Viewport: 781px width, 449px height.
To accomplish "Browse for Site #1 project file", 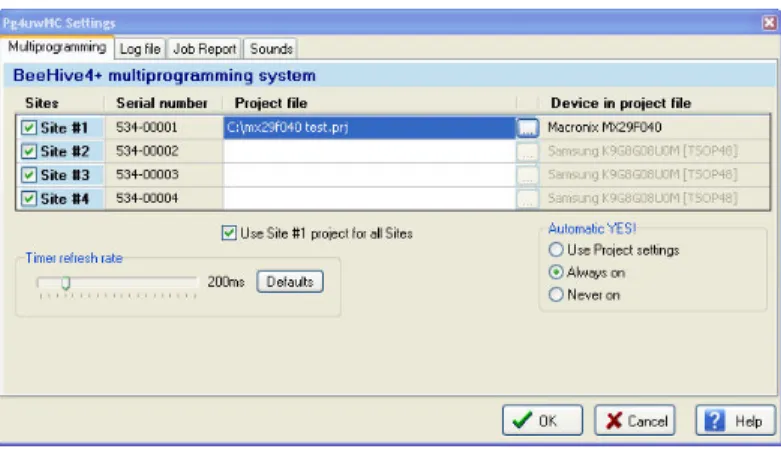I will point(527,128).
